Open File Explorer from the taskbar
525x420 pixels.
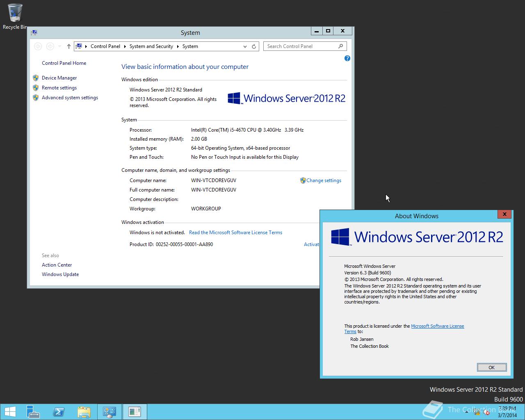pyautogui.click(x=84, y=412)
